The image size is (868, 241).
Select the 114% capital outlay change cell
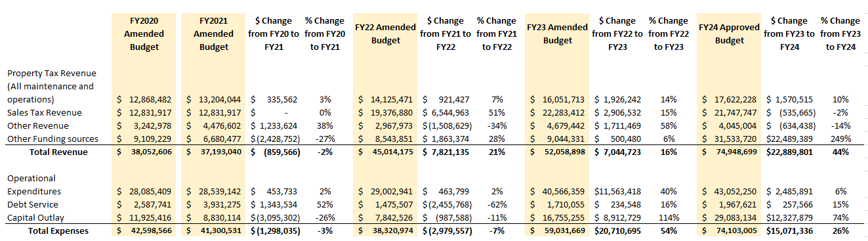[x=669, y=218]
